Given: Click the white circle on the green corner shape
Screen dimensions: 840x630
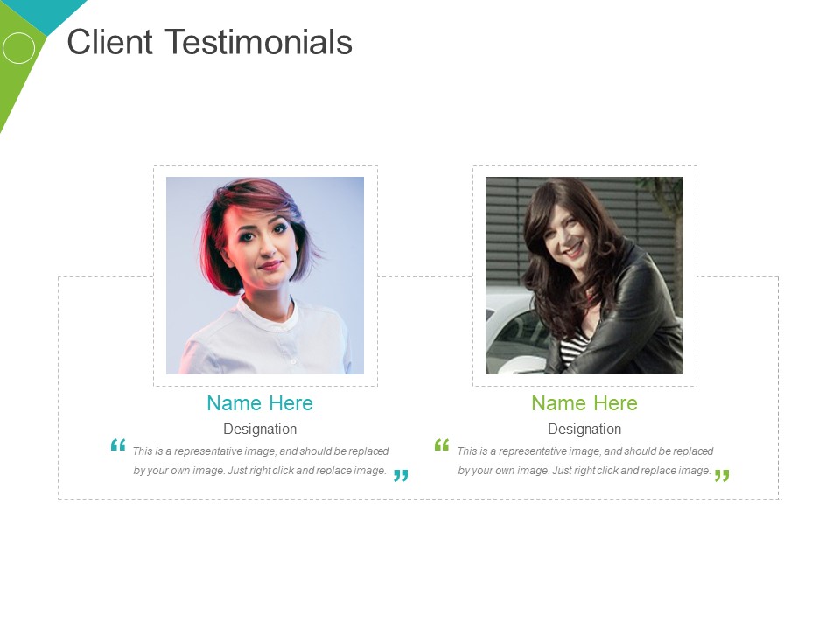Looking at the screenshot, I should (x=18, y=47).
